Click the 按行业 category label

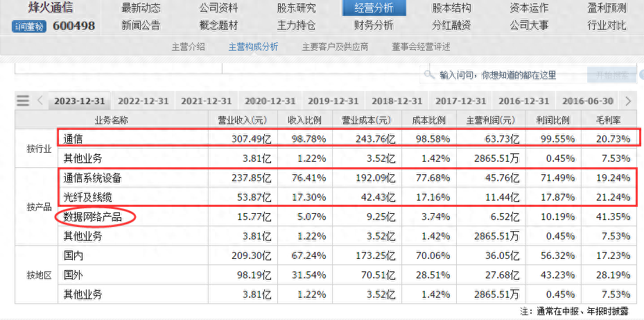(39, 149)
